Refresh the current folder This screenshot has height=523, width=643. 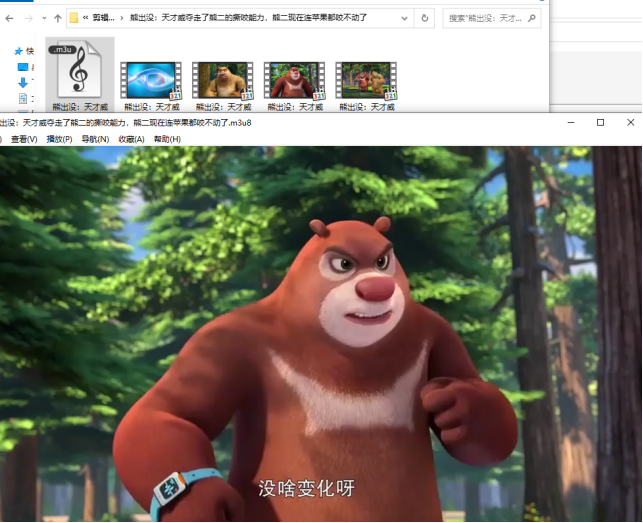[425, 18]
